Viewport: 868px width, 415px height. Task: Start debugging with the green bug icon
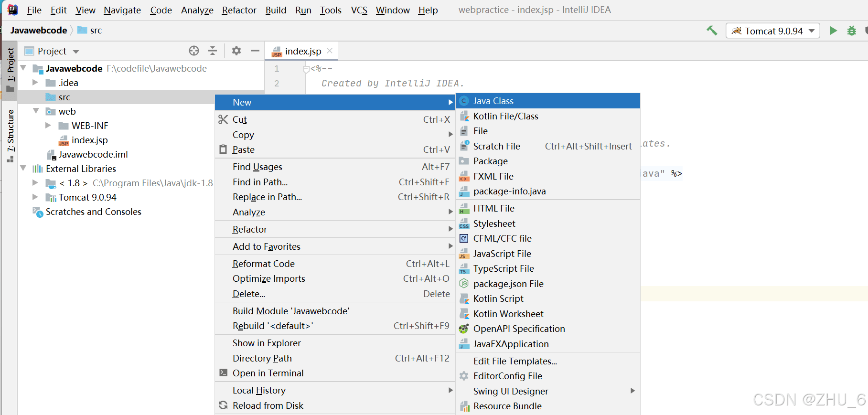click(x=851, y=31)
